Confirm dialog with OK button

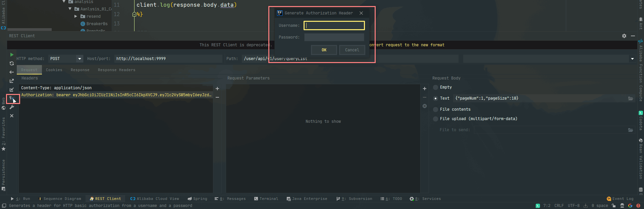(x=324, y=50)
